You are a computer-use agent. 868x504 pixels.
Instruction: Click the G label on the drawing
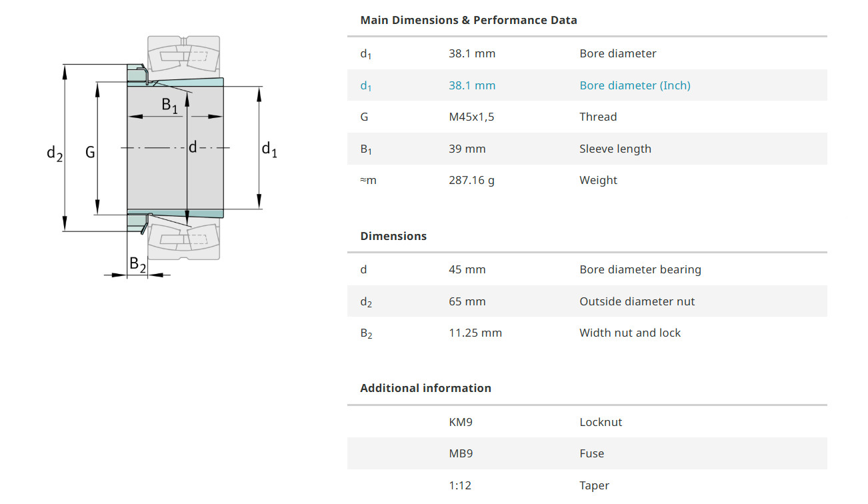[x=90, y=153]
